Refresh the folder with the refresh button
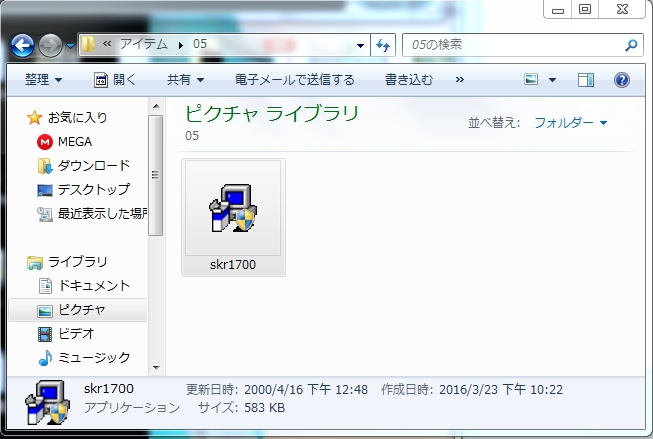Viewport: 653px width, 439px height. point(383,45)
